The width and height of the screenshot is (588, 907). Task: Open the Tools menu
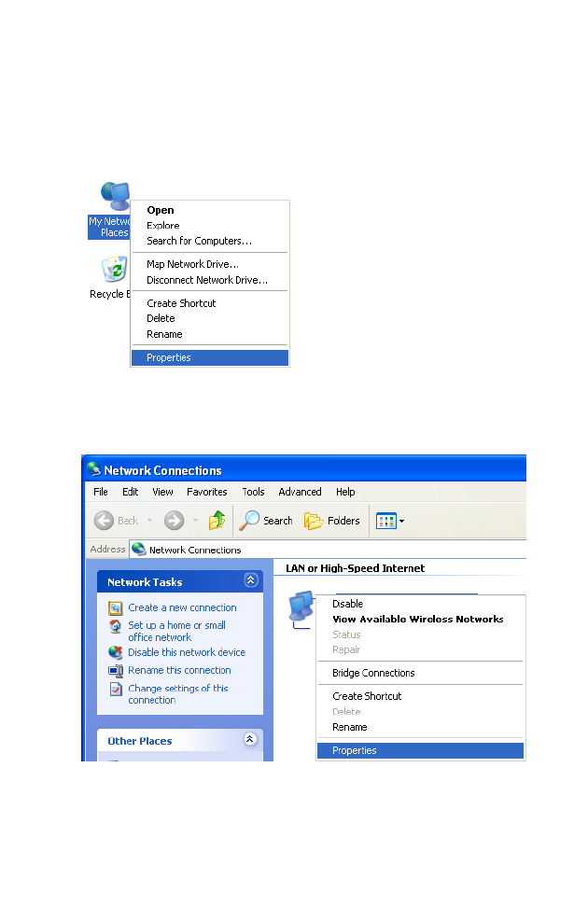253,492
